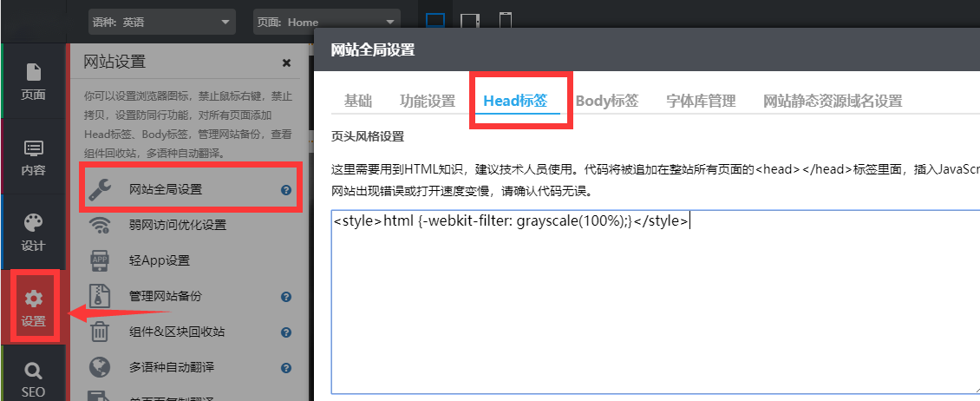Viewport: 980px width, 401px height.
Task: Open 弱网访问优化设置 from settings list
Action: coord(177,226)
